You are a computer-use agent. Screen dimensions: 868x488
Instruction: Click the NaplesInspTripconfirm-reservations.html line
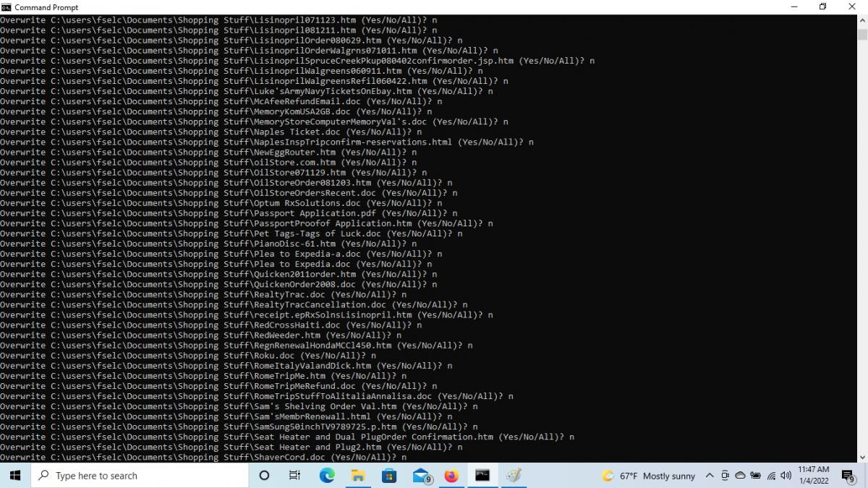tap(267, 142)
